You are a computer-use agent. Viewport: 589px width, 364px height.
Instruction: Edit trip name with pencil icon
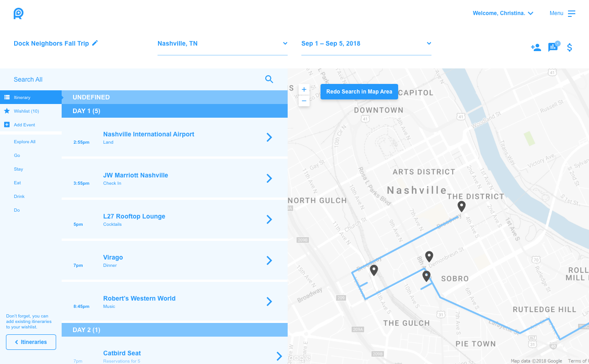pos(95,43)
